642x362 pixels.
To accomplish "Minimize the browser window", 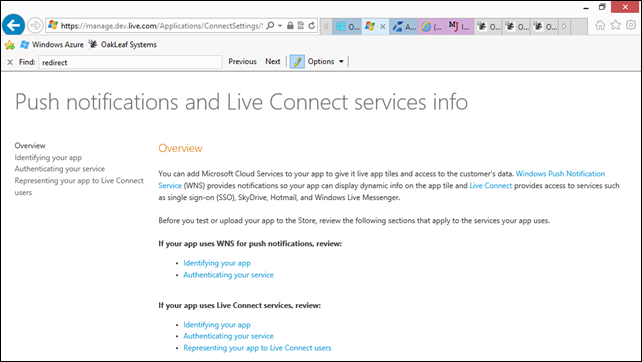I will (x=586, y=7).
